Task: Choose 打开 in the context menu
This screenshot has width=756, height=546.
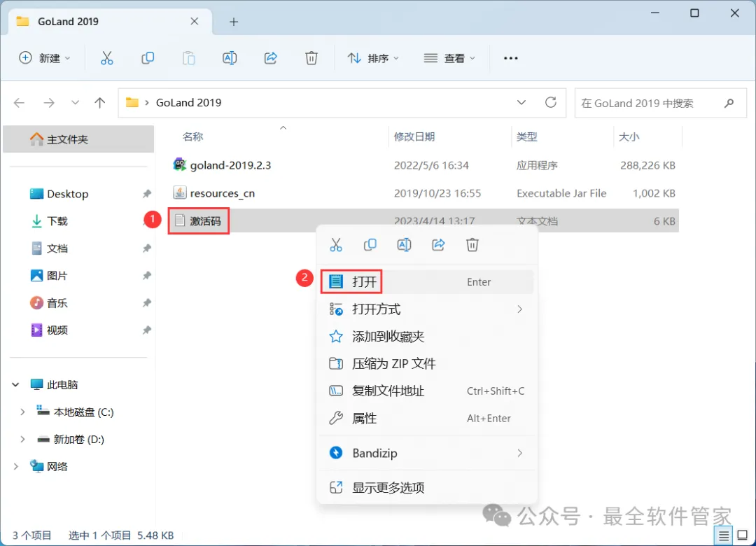Action: (427, 281)
